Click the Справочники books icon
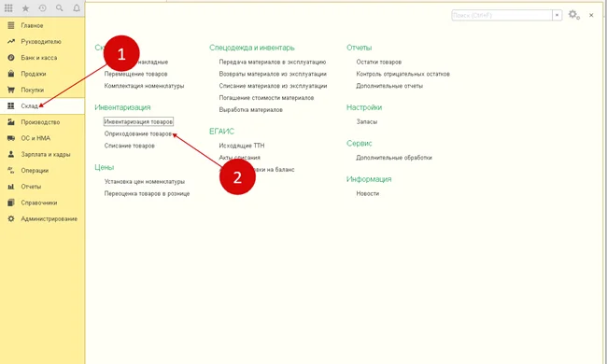607x364 pixels. pos(11,203)
